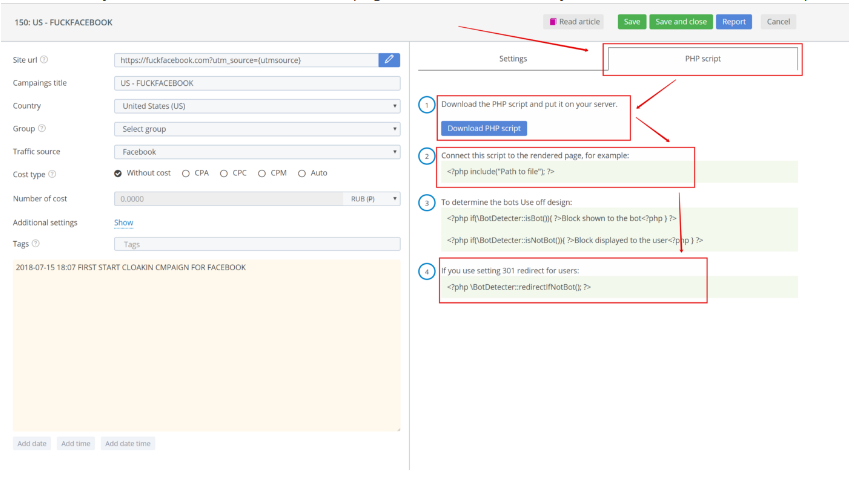Open the Traffic source dropdown
Viewport: 854px width, 490px height.
(x=257, y=152)
